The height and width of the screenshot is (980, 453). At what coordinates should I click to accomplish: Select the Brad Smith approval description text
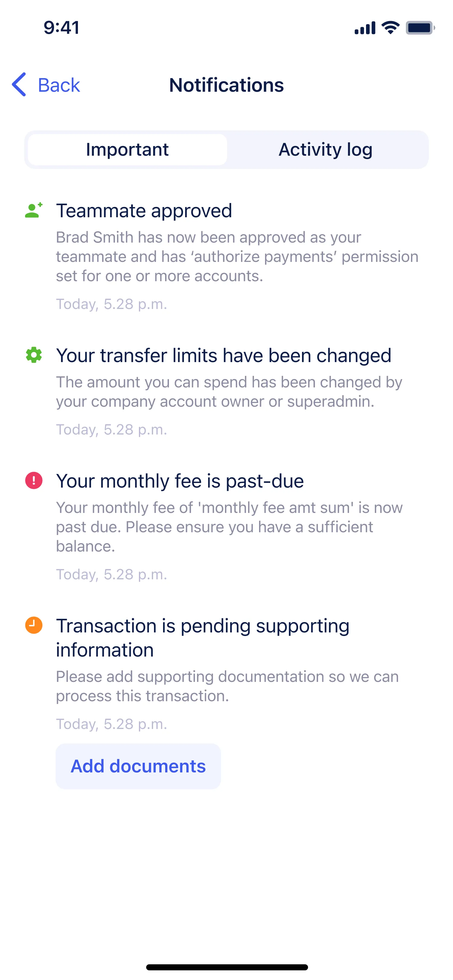(237, 256)
